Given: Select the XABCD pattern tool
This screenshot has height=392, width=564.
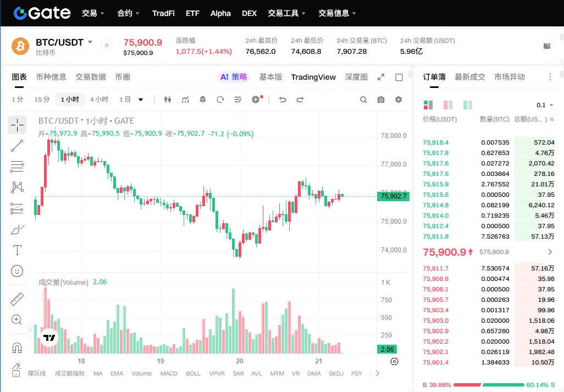Looking at the screenshot, I should (x=17, y=187).
